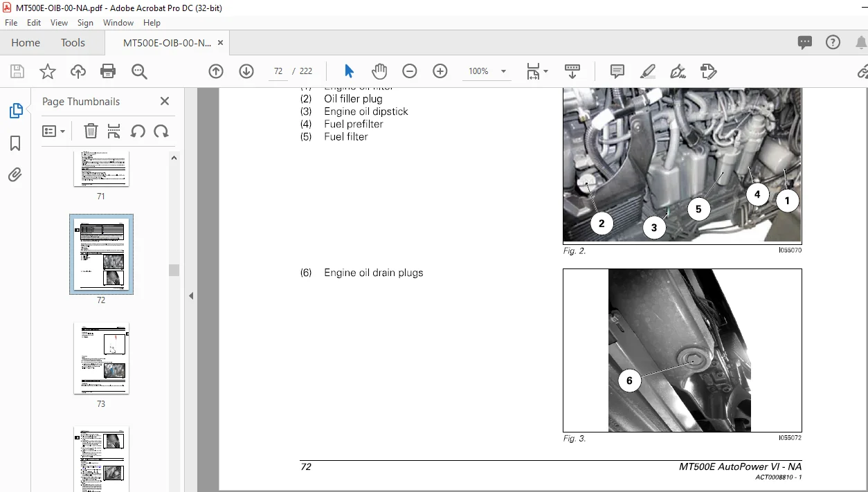The width and height of the screenshot is (868, 492).
Task: Click the 'Fig. 3.' caption
Action: 575,438
